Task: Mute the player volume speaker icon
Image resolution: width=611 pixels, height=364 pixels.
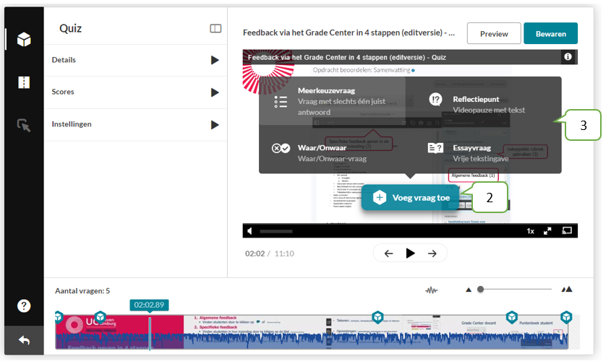Action: pos(249,231)
